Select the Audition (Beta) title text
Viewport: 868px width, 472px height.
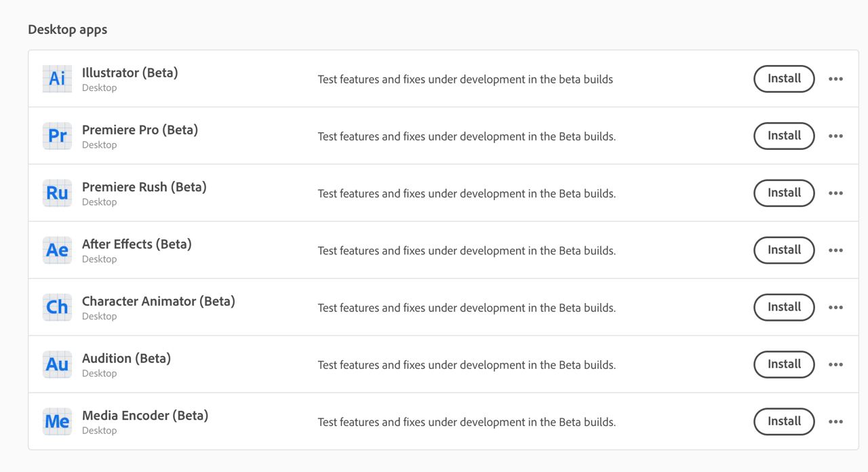pyautogui.click(x=126, y=358)
